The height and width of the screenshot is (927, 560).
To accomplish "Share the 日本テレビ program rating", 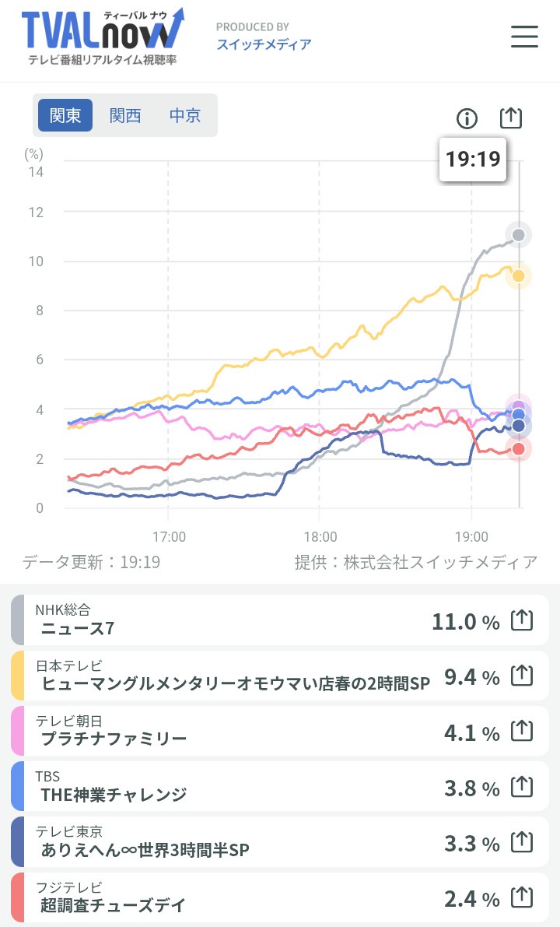I will (x=522, y=677).
